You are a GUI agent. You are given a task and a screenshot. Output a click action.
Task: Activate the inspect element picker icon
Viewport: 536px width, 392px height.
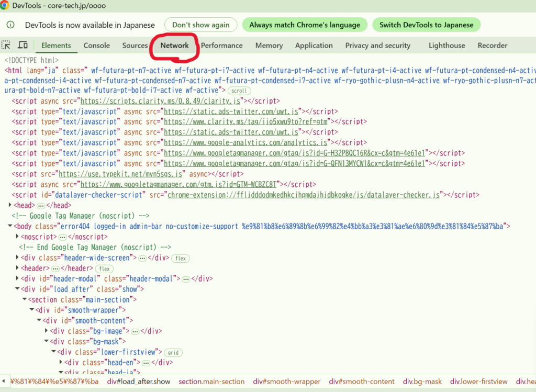click(6, 46)
